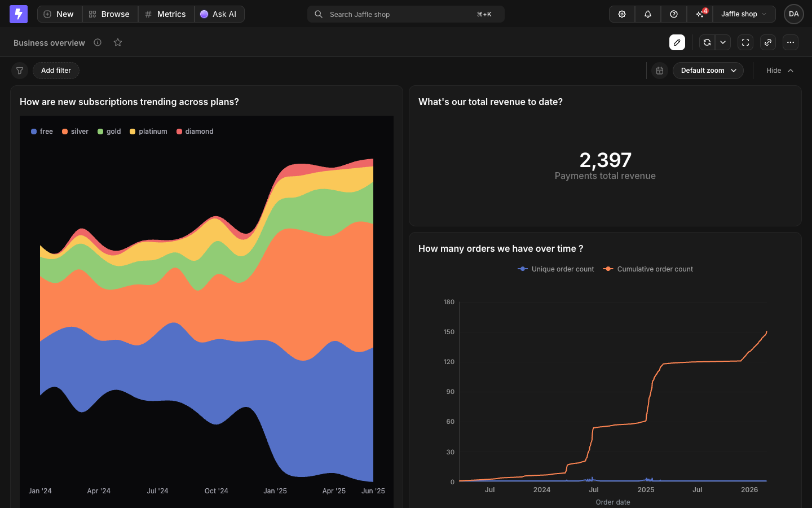
Task: Click the filter funnel icon
Action: click(20, 71)
